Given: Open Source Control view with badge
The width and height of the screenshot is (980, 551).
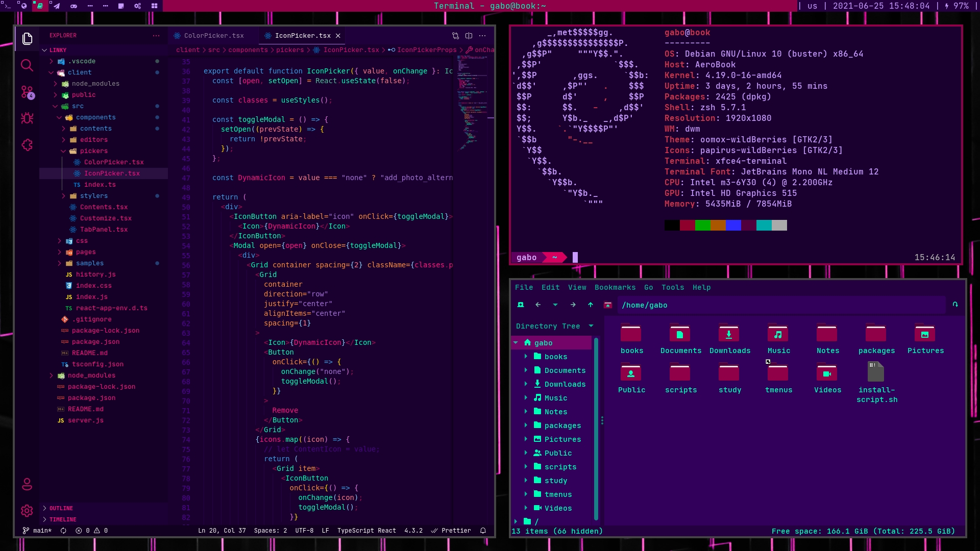Looking at the screenshot, I should (x=27, y=92).
